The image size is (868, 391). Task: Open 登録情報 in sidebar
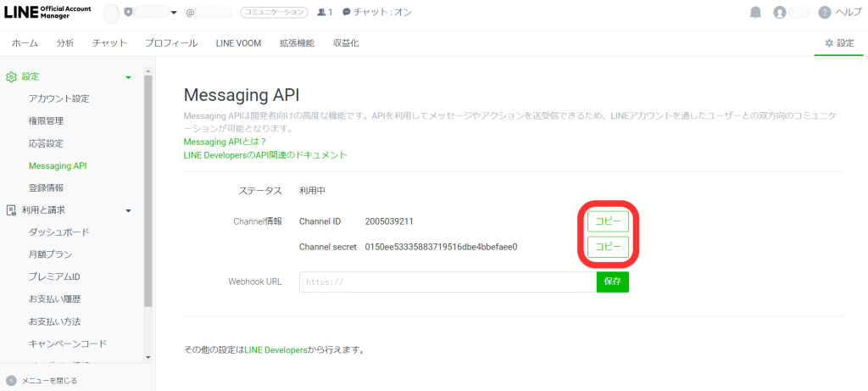click(x=46, y=187)
